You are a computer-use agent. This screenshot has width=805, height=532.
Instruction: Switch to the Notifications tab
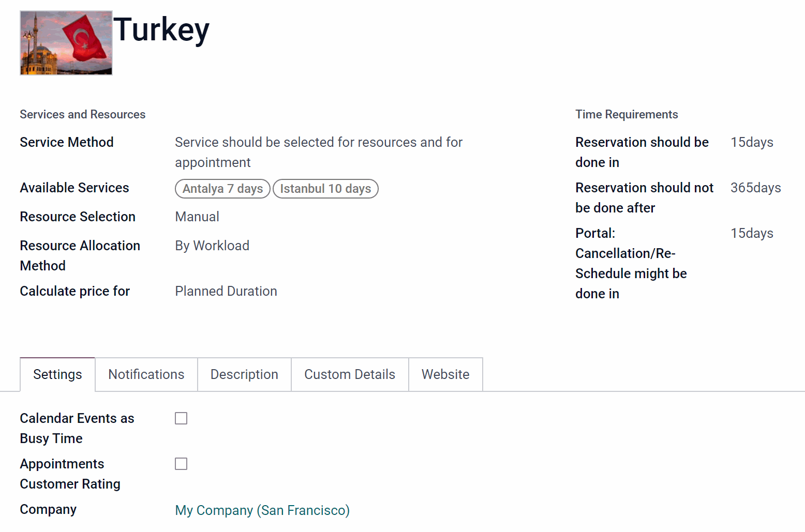pyautogui.click(x=146, y=374)
